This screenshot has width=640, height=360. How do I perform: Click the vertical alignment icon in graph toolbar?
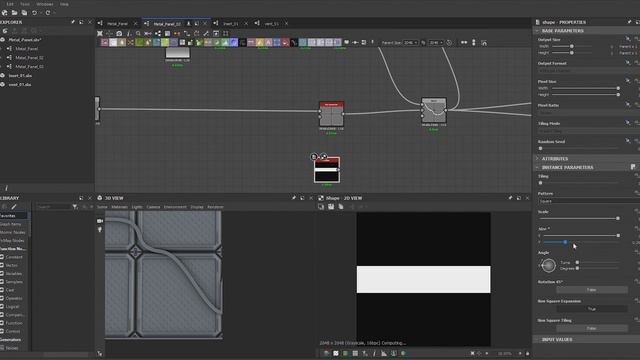click(x=473, y=42)
